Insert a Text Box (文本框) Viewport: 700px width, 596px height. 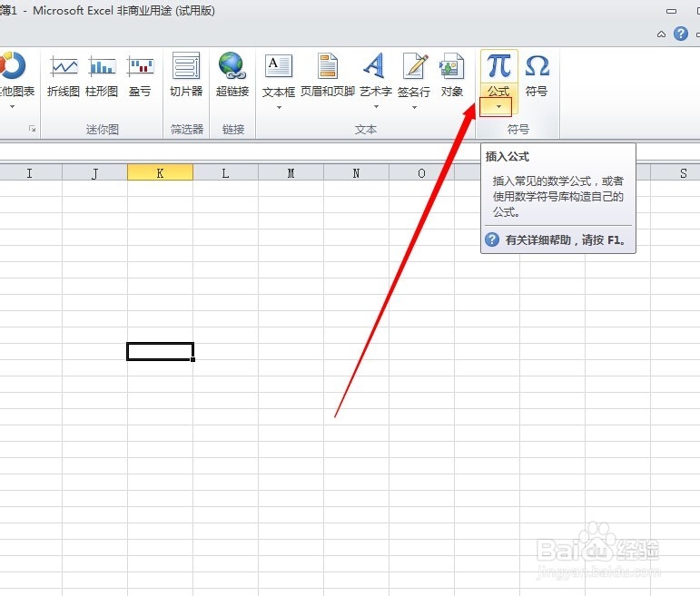pyautogui.click(x=278, y=73)
